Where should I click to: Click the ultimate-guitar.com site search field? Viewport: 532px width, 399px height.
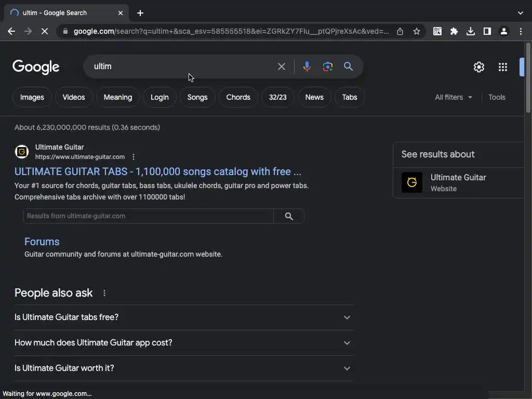[148, 216]
